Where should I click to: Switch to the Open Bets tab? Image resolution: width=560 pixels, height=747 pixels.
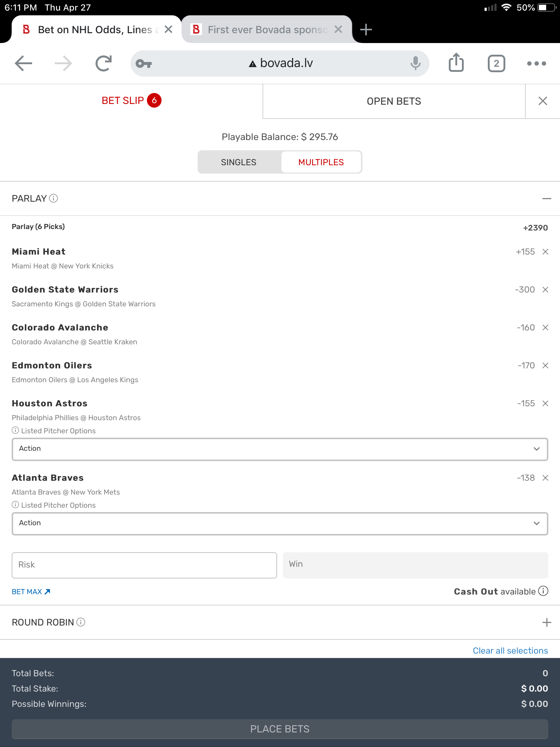point(394,101)
